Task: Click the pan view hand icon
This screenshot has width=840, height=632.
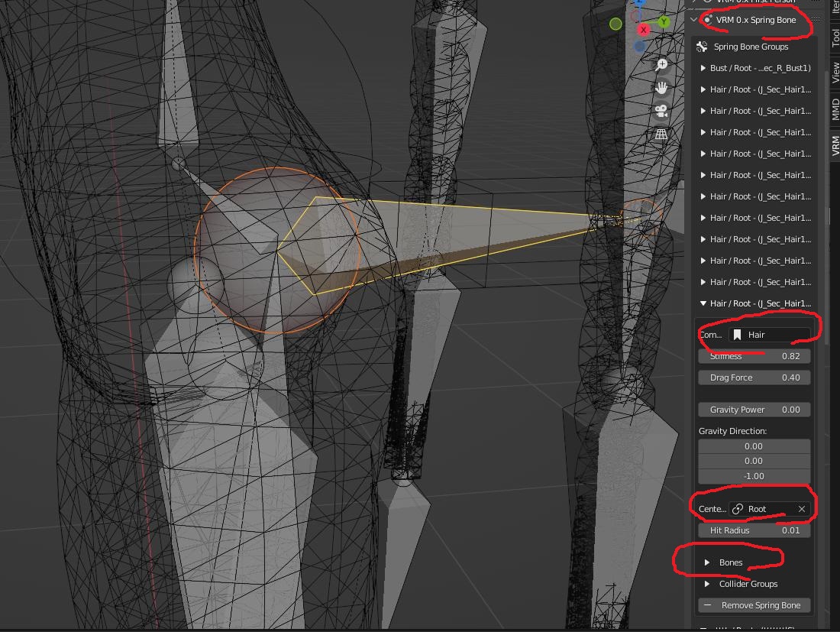Action: tap(662, 88)
